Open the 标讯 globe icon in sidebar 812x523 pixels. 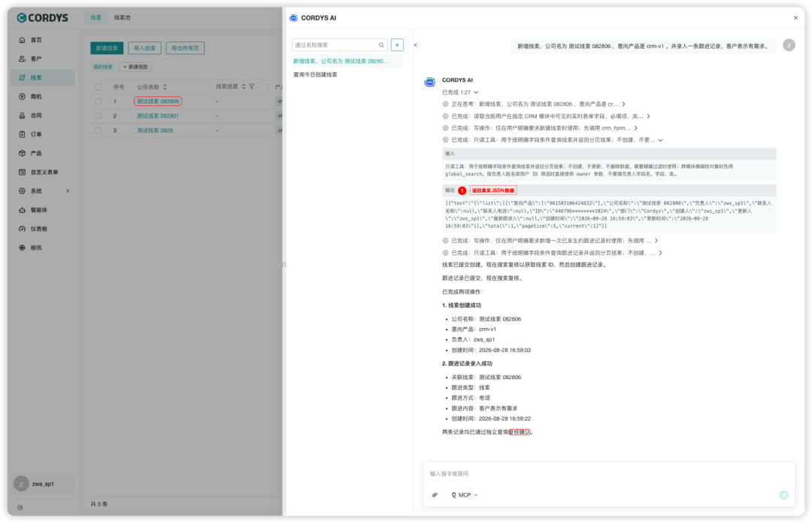(22, 248)
